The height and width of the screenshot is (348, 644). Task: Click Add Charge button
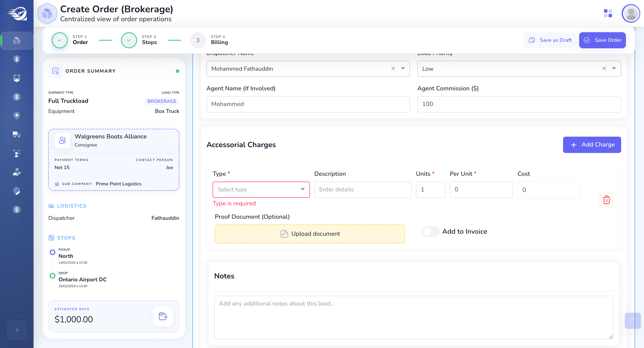tap(592, 144)
